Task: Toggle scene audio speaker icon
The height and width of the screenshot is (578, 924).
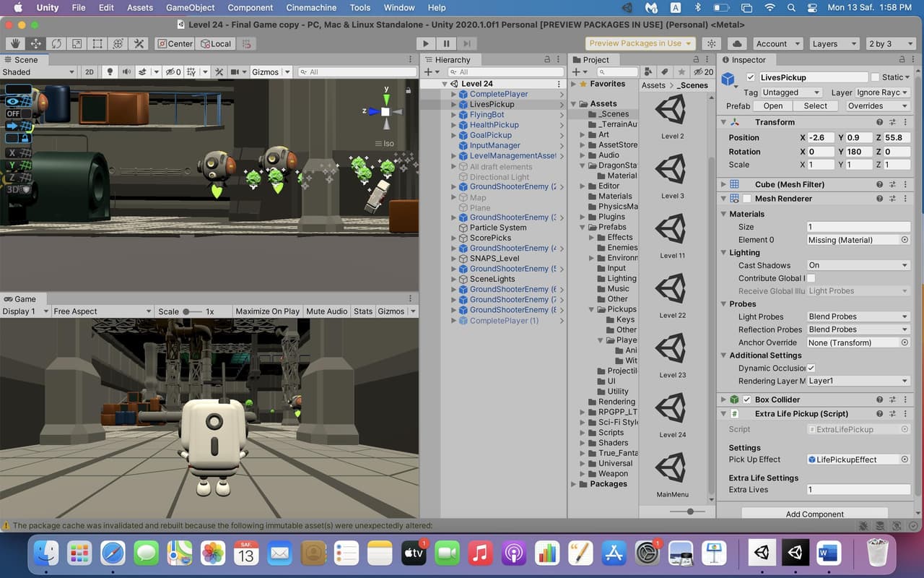Action: pyautogui.click(x=127, y=72)
